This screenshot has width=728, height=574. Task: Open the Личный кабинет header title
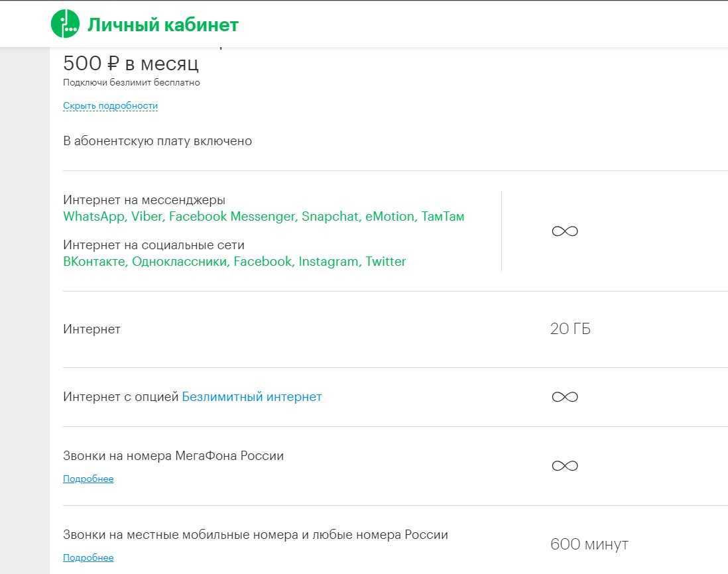coord(163,25)
